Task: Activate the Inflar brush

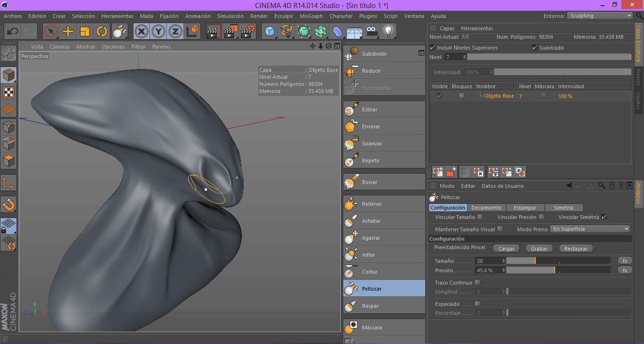Action: 384,255
